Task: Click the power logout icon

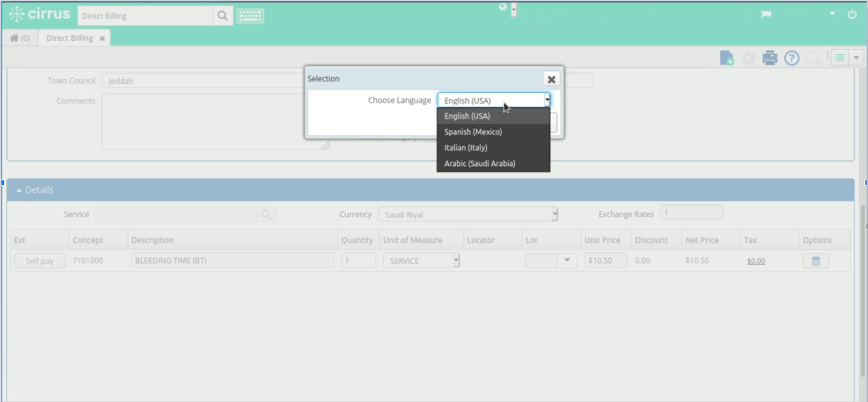Action: point(854,13)
